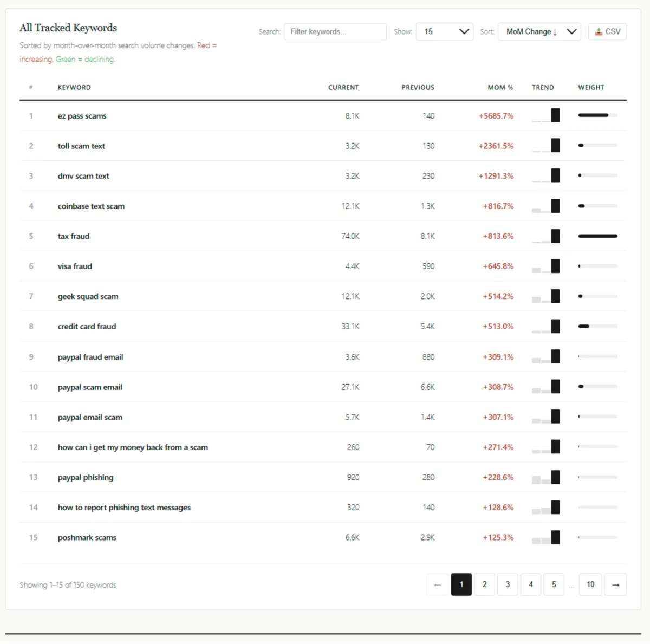Click the trend sparkline for ez pass scams
650x644 pixels.
(545, 115)
